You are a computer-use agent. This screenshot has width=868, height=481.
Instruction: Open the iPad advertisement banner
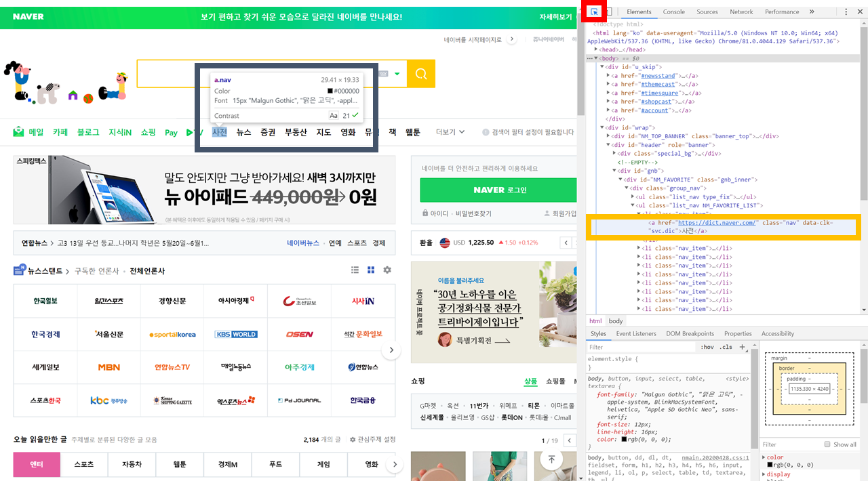(204, 192)
